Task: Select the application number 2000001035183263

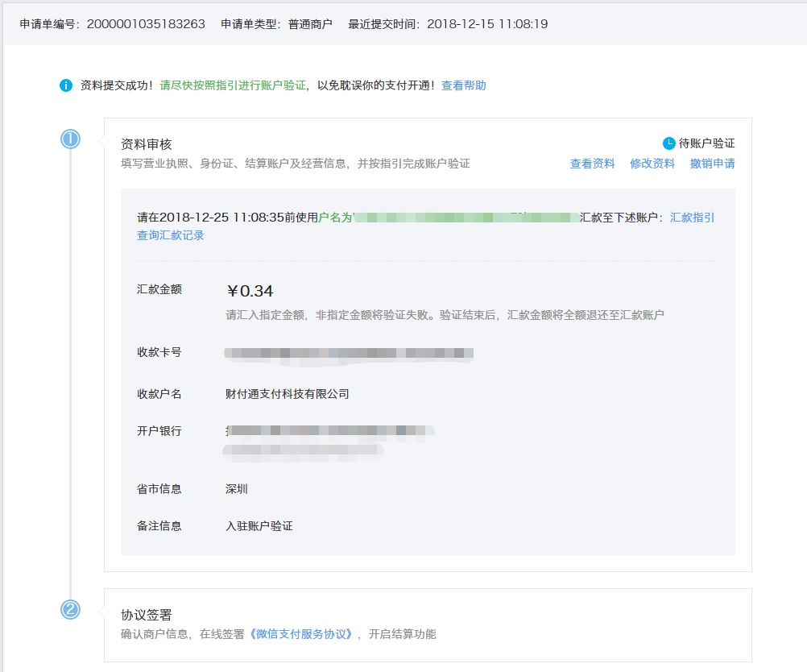Action: 146,24
